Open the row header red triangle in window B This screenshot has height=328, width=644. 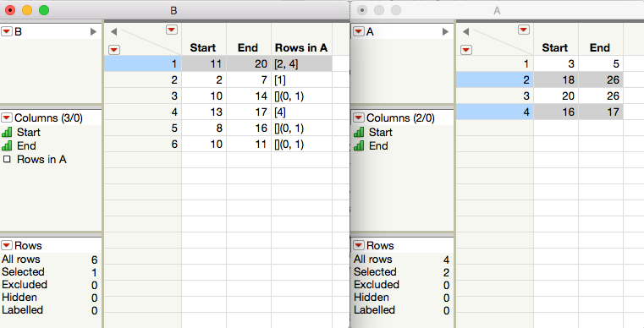coord(114,50)
